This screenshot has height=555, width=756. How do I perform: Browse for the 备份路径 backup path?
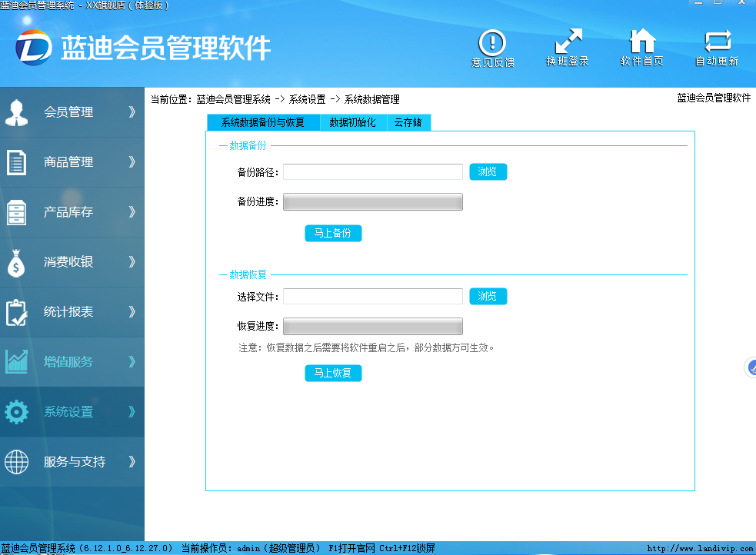[x=488, y=172]
